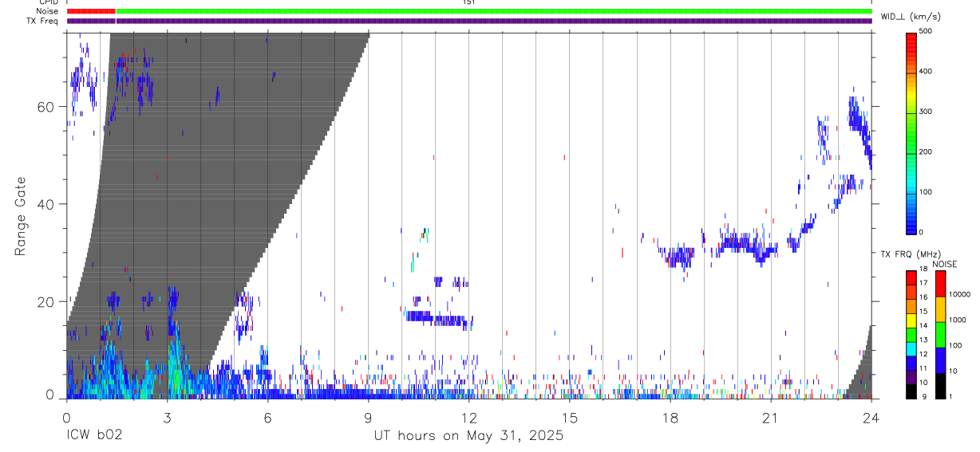This screenshot has height=452, width=980.
Task: Click the 'WID⊥ (km/s)' color bar title
Action: pyautogui.click(x=911, y=17)
